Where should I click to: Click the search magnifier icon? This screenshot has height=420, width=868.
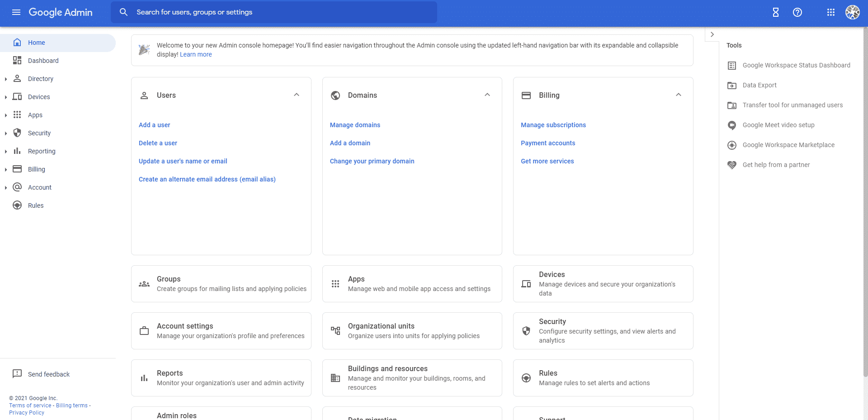tap(123, 12)
